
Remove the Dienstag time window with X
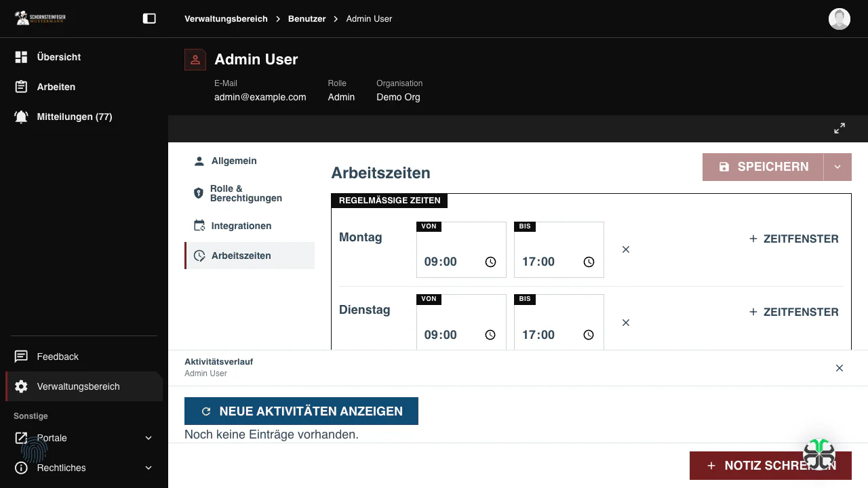tap(626, 323)
